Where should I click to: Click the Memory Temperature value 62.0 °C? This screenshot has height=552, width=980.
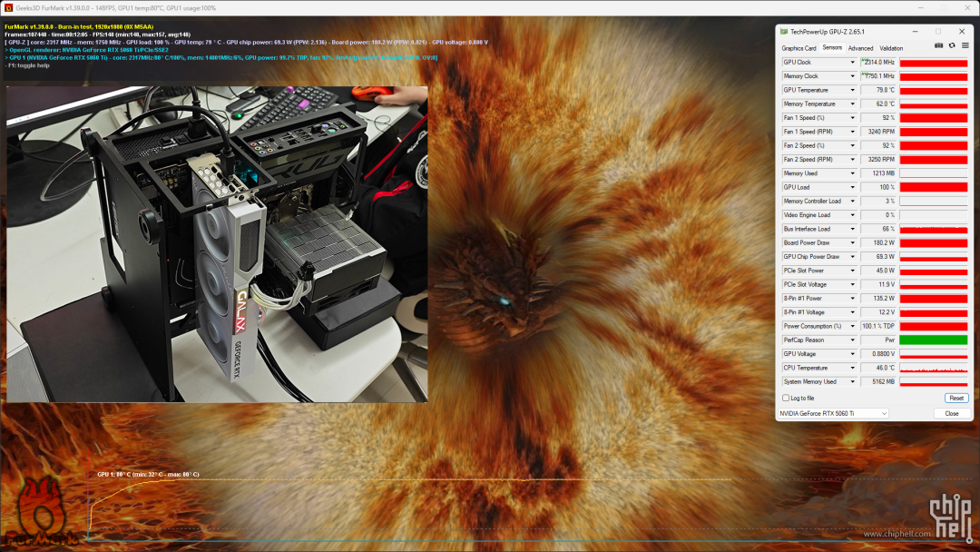[x=878, y=103]
